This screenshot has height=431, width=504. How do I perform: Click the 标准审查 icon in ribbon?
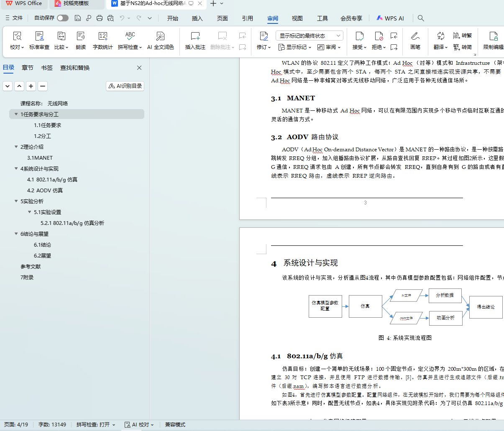click(39, 36)
